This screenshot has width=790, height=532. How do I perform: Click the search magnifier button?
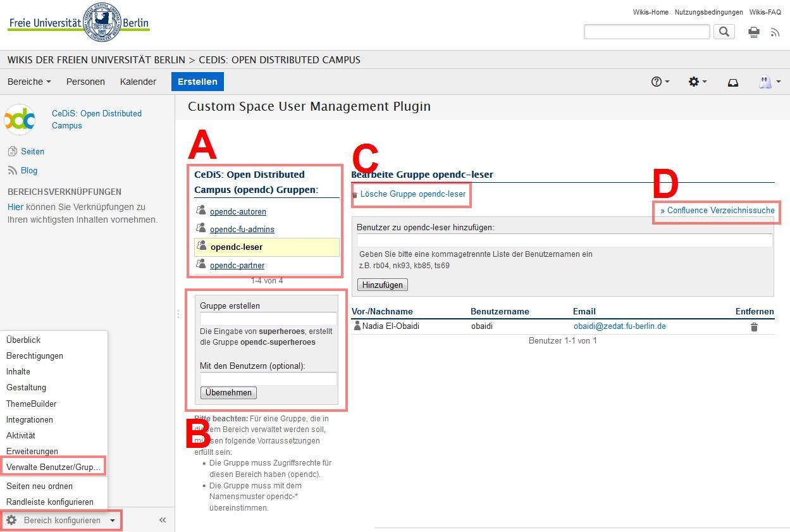click(724, 31)
